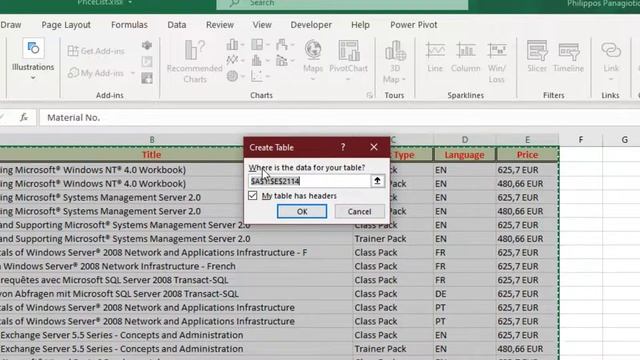Screen dimensions: 640x360
Task: Click the PivotChart icon
Action: tap(348, 51)
